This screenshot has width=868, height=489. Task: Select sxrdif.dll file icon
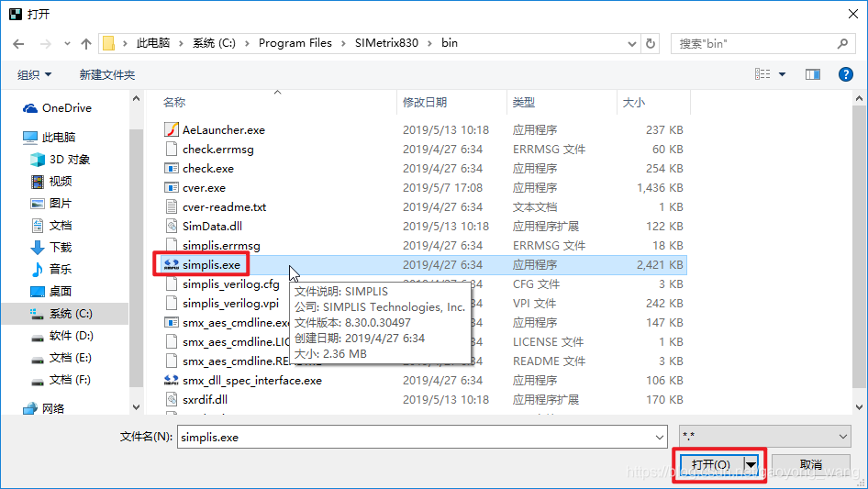172,399
